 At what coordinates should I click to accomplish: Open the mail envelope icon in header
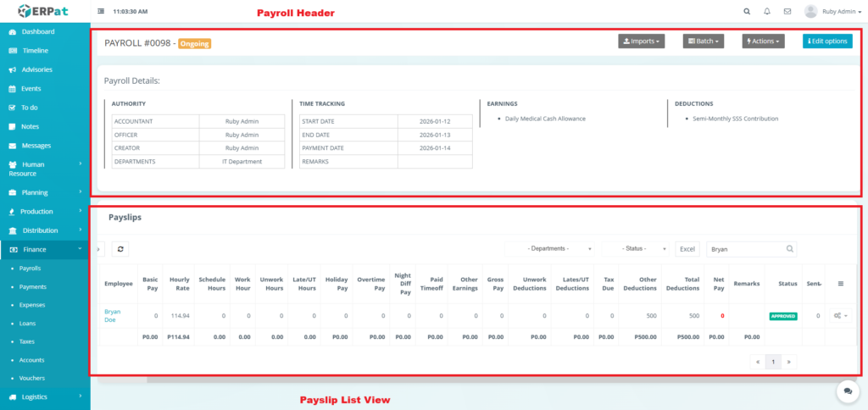787,12
